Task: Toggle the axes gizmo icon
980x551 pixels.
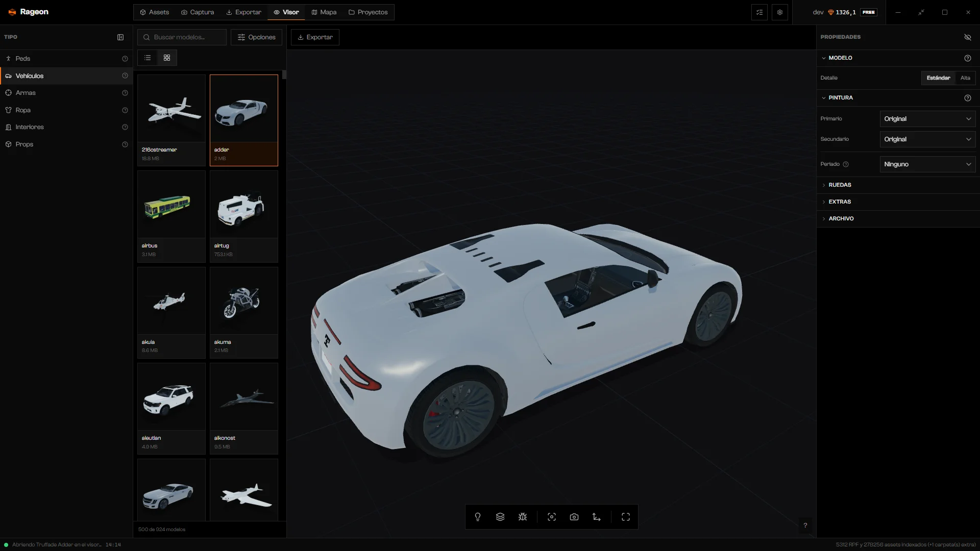Action: [x=597, y=517]
